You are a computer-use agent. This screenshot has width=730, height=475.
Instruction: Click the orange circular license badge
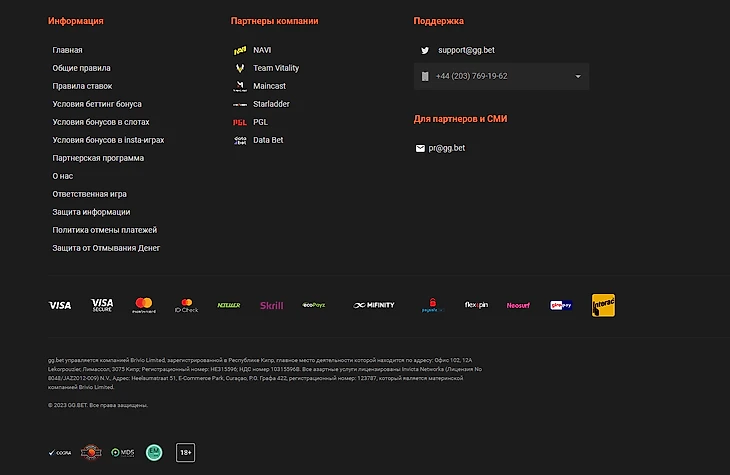point(91,452)
